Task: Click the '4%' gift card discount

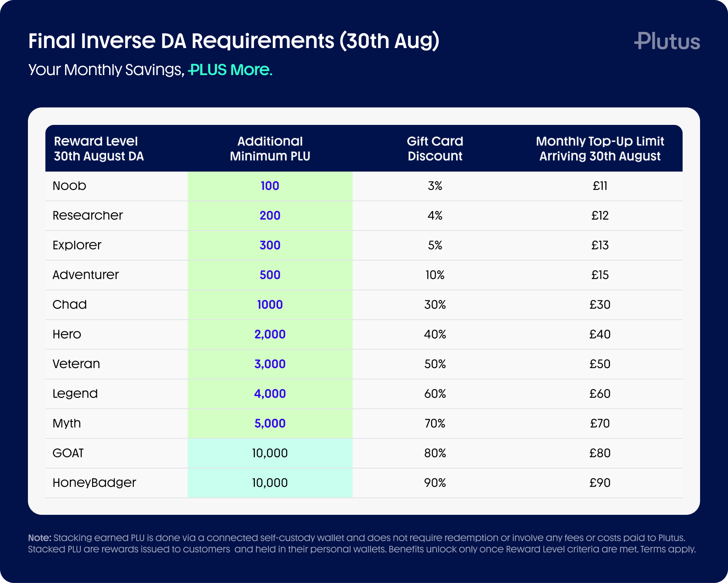Action: [x=435, y=216]
